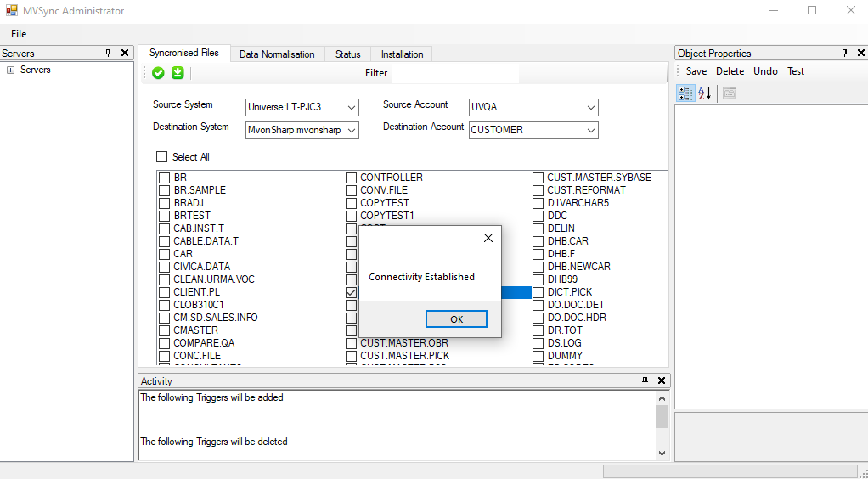Click the MVSync Administrator app icon

pos(11,10)
